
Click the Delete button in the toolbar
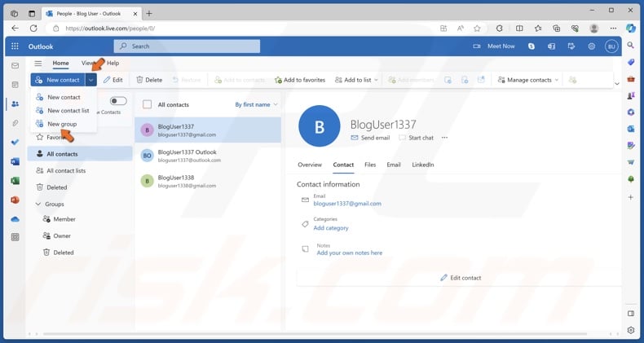149,80
